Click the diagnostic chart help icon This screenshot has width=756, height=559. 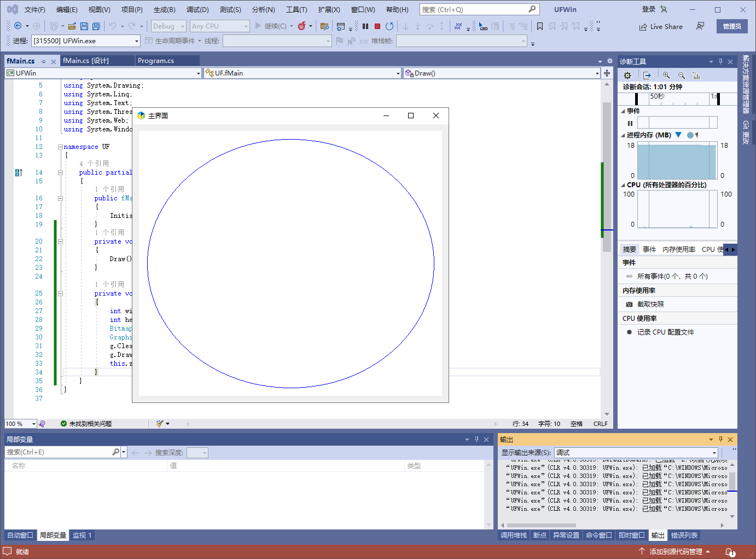696,76
